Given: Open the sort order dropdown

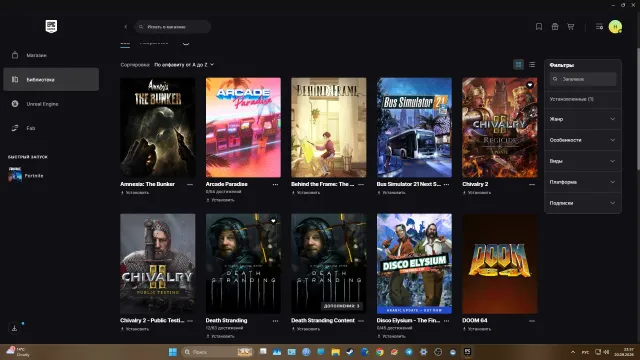Looking at the screenshot, I should point(184,64).
